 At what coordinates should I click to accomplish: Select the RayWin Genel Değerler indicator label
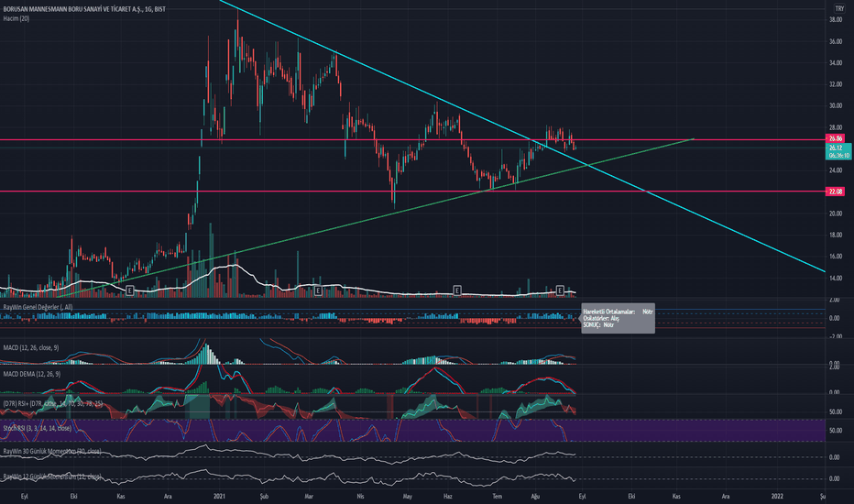[38, 307]
